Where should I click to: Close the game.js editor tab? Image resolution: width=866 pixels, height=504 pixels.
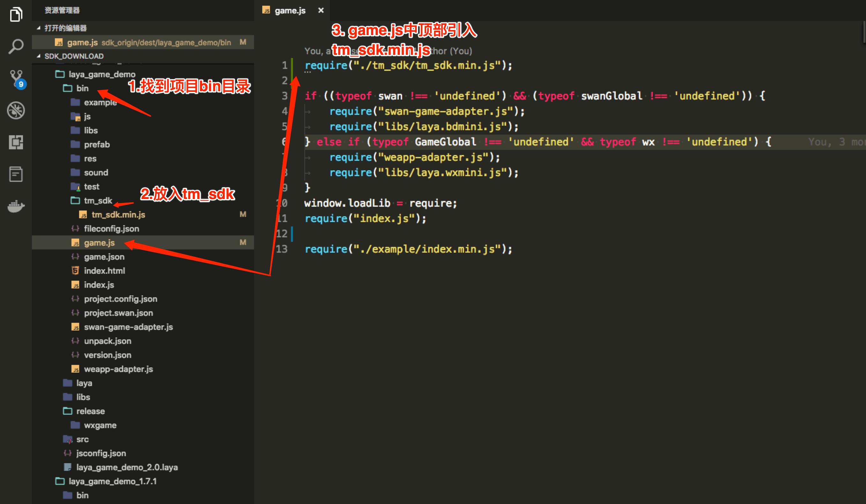click(x=321, y=10)
